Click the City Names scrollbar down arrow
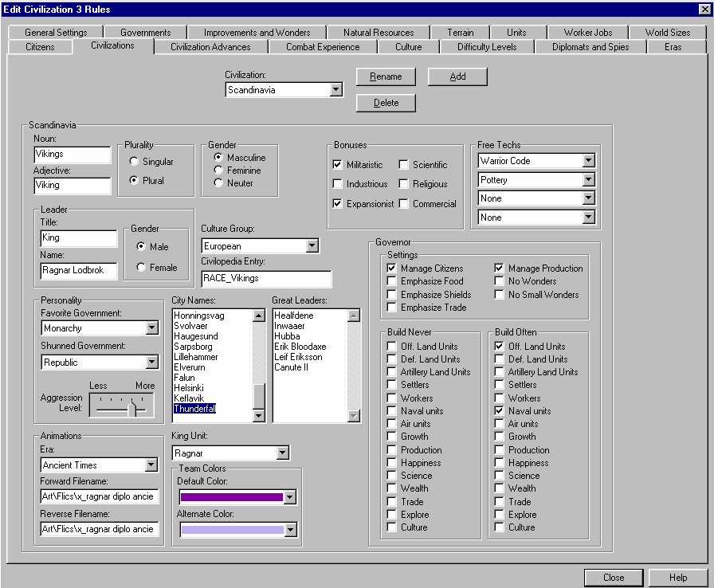714x588 pixels. (259, 416)
